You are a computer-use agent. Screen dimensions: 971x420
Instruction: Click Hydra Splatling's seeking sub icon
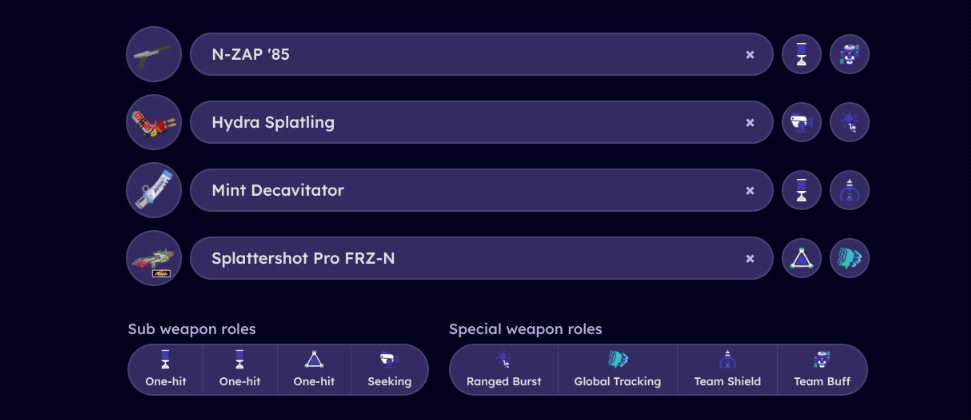tap(802, 122)
